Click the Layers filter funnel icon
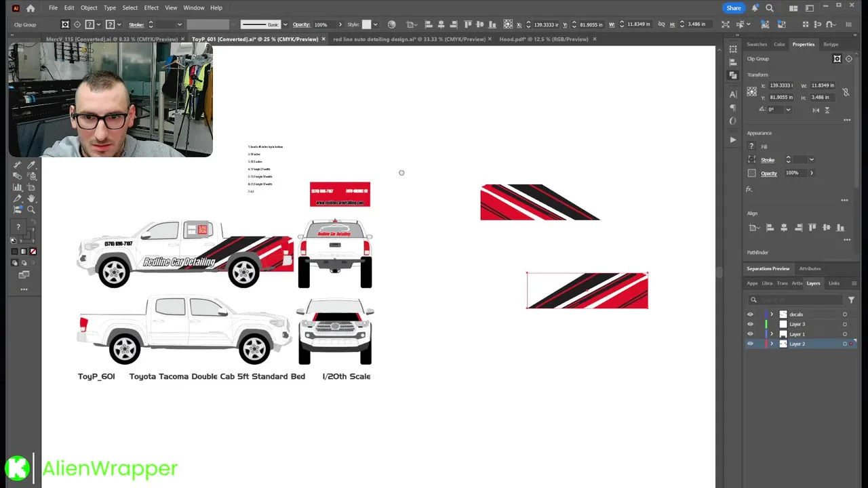Viewport: 868px width, 488px height. pos(851,300)
